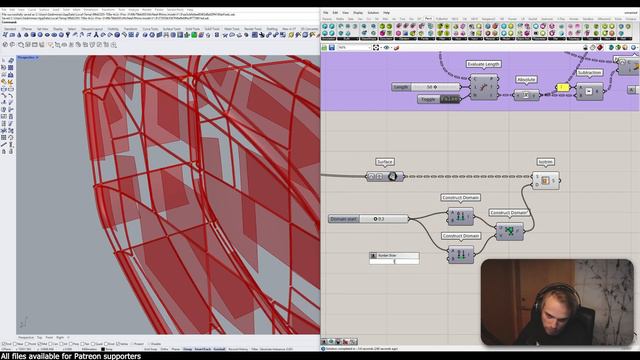Switch to Grasshopper Maths tab

point(340,19)
